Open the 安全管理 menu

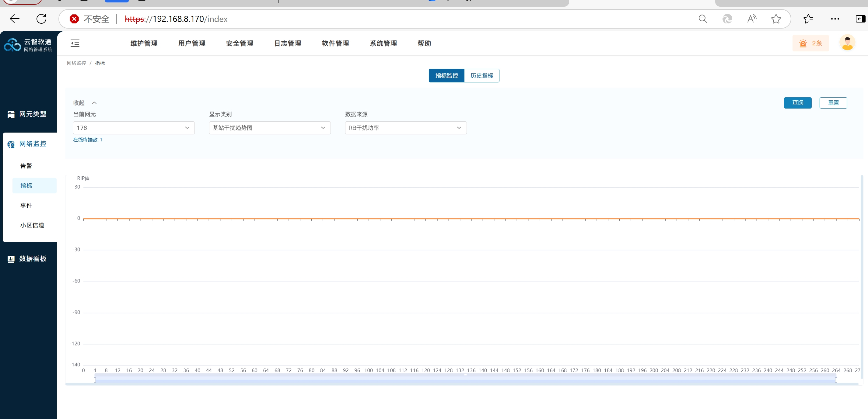(240, 43)
